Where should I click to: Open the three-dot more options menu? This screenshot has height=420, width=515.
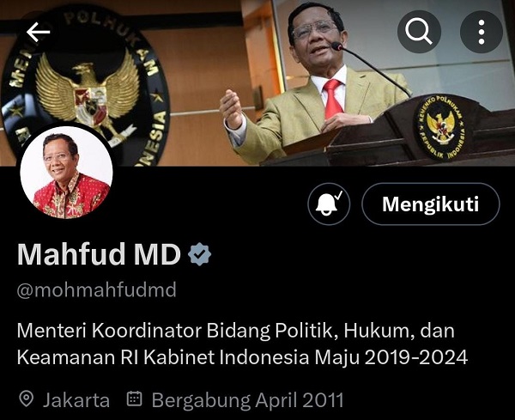click(x=482, y=32)
